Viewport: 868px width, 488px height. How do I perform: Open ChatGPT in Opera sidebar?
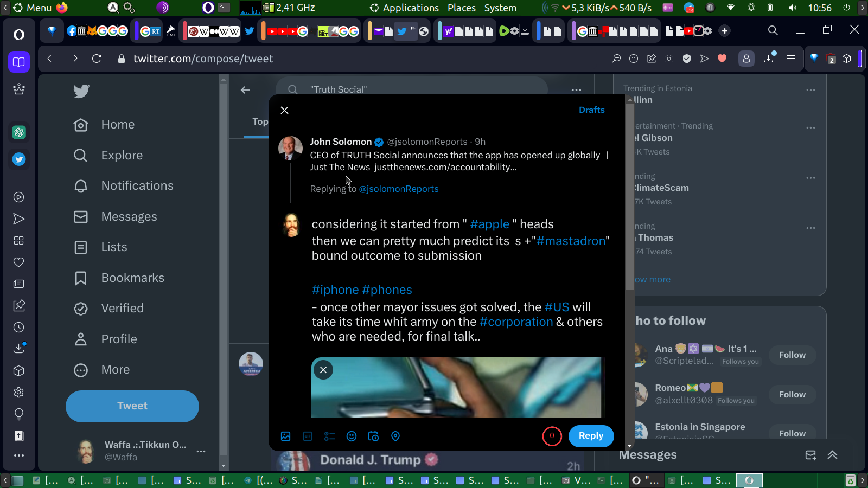pyautogui.click(x=19, y=132)
